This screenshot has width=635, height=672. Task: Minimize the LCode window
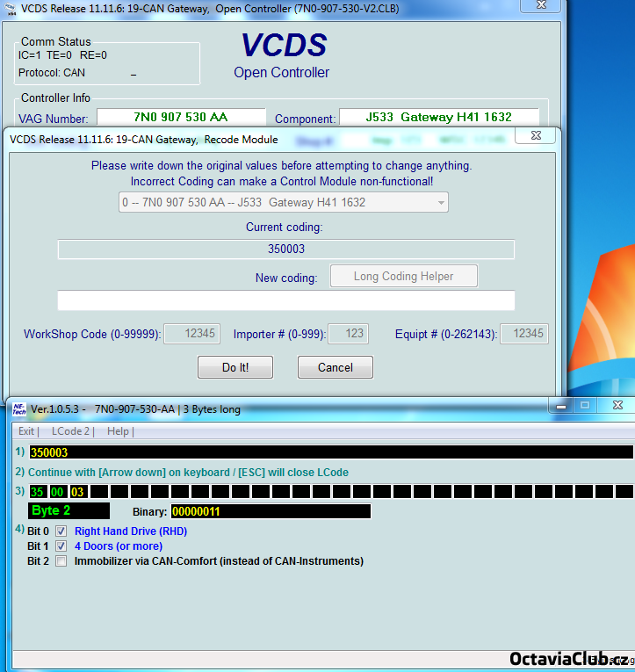click(x=562, y=406)
